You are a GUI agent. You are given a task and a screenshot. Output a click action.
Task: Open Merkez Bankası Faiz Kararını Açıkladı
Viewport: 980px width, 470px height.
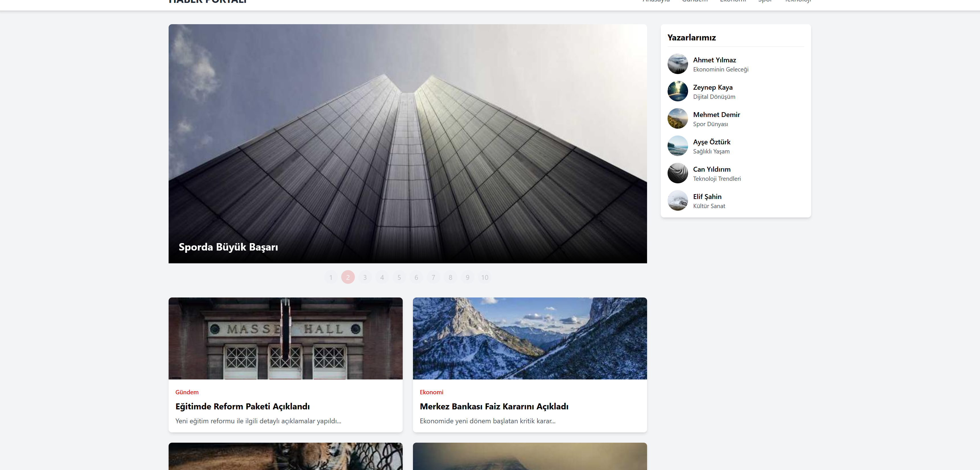point(494,407)
